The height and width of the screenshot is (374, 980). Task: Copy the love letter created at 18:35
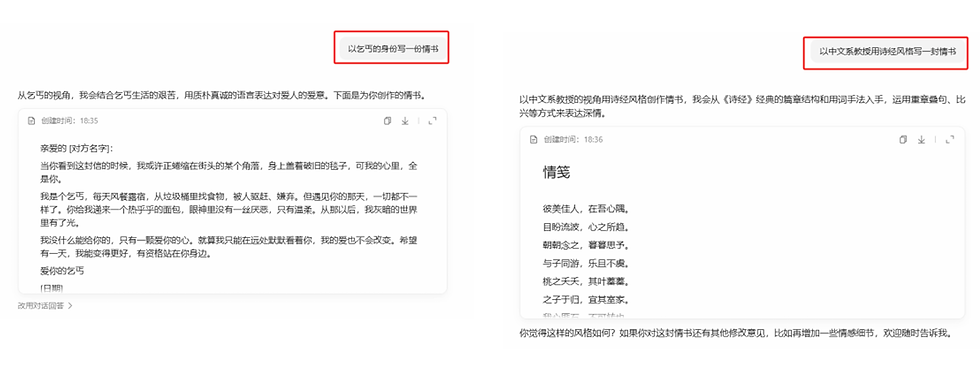coord(388,121)
